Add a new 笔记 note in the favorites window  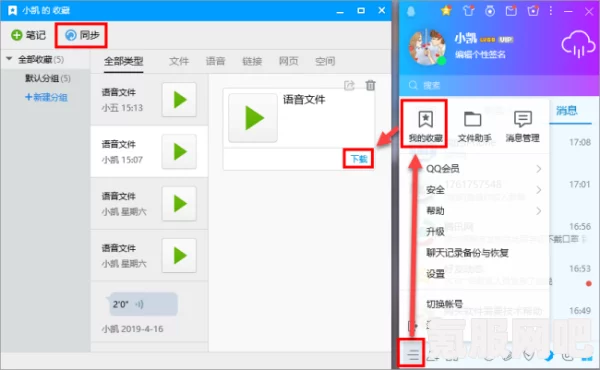click(x=28, y=35)
